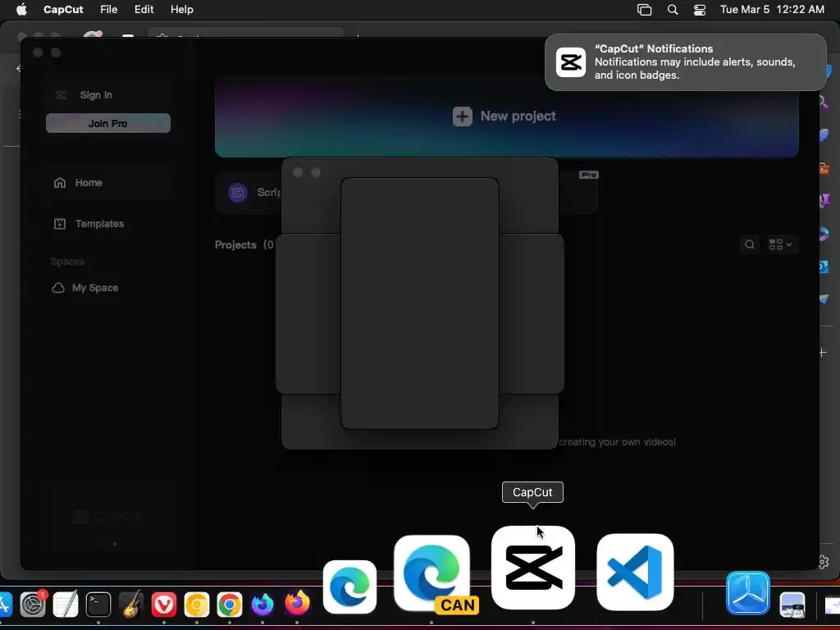Click the Spaces label in the sidebar

(67, 262)
